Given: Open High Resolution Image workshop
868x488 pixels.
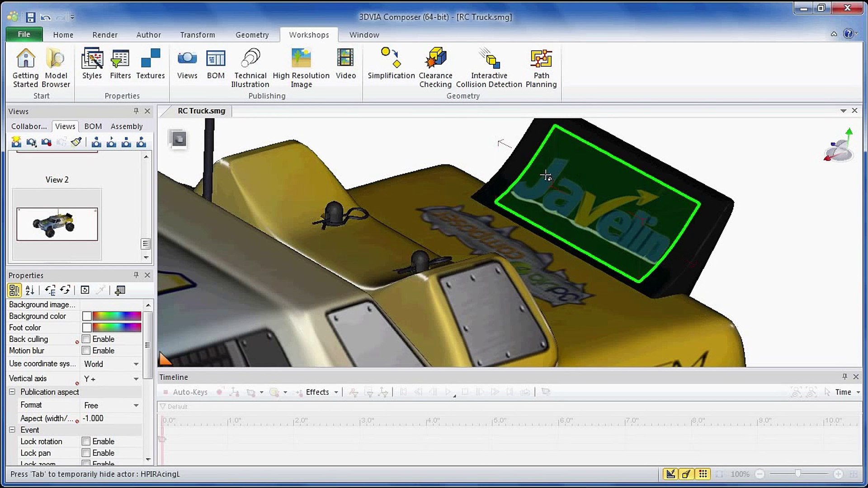Looking at the screenshot, I should pos(301,68).
